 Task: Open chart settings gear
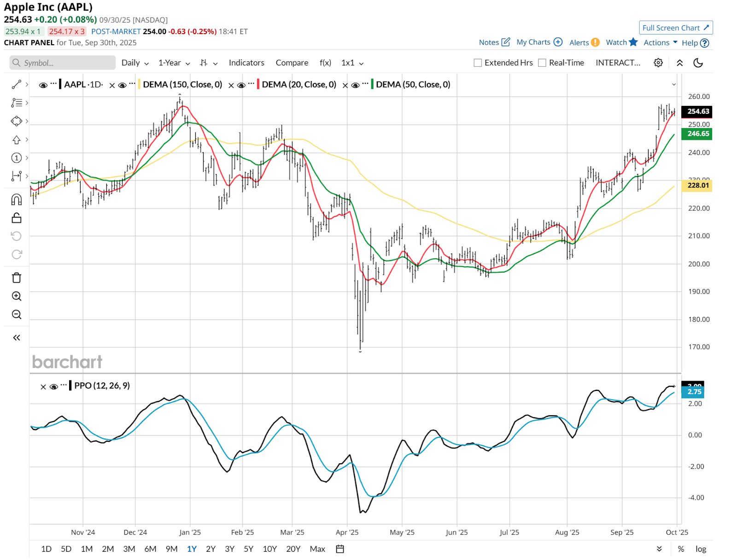tap(658, 63)
